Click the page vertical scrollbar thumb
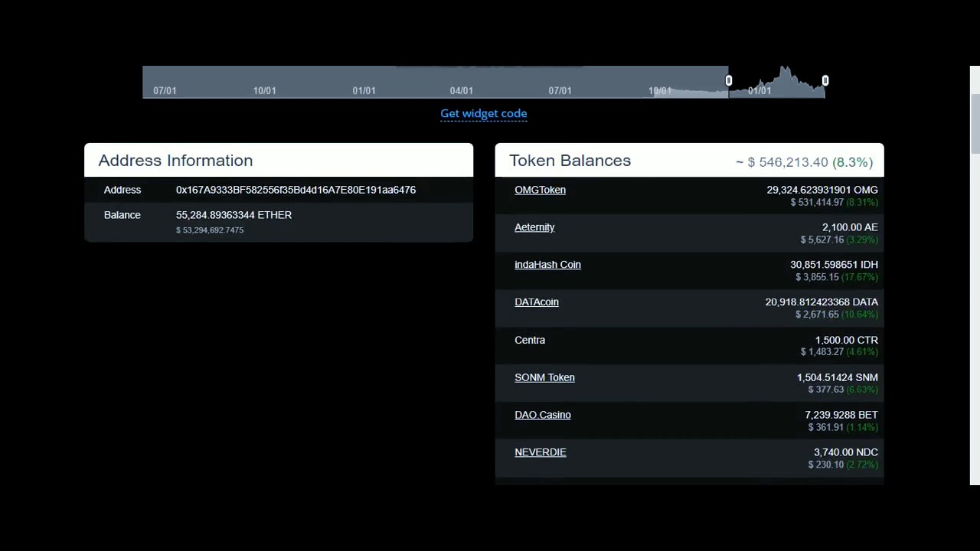Screen dimensions: 980x551 (x=975, y=125)
